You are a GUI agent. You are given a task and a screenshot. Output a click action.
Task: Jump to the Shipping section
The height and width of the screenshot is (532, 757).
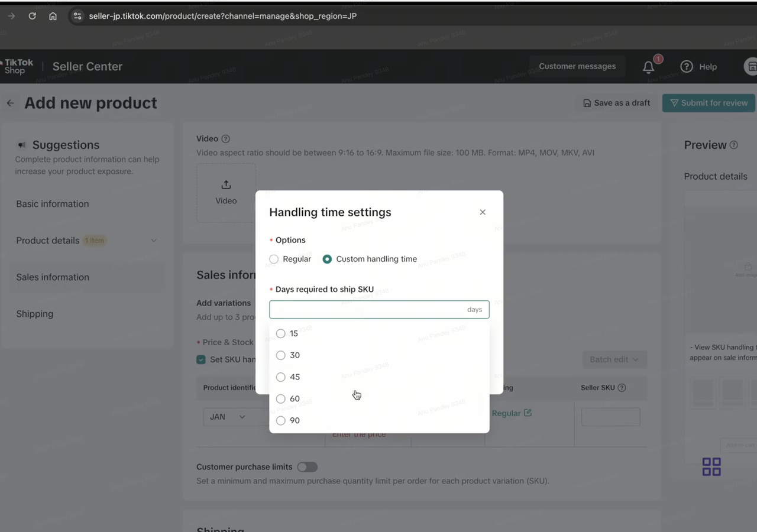[35, 314]
